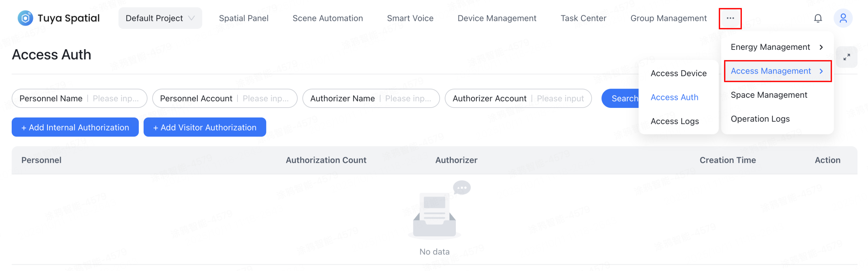Image resolution: width=868 pixels, height=271 pixels.
Task: Click the No data inbox illustration
Action: [x=434, y=213]
